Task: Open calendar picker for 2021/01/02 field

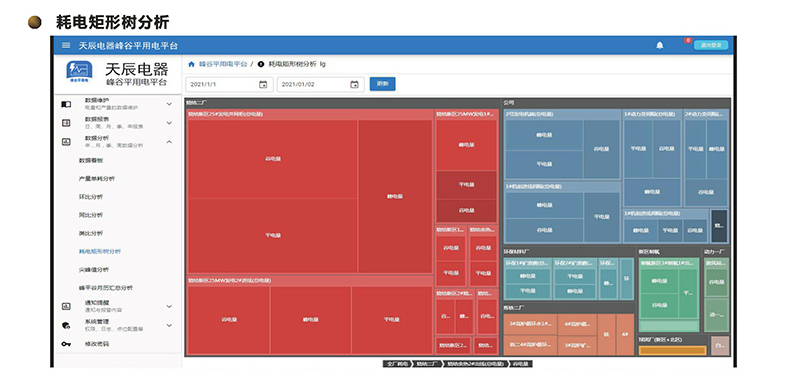Action: (x=354, y=84)
